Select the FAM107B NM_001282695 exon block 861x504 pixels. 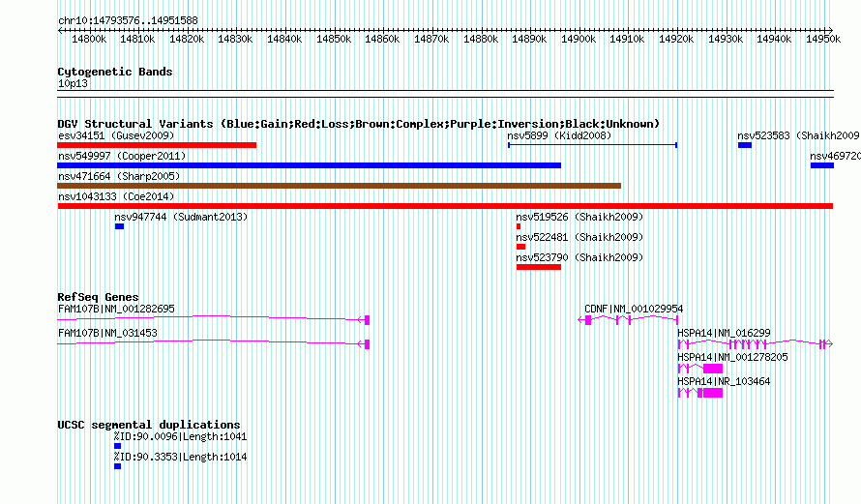tap(367, 320)
